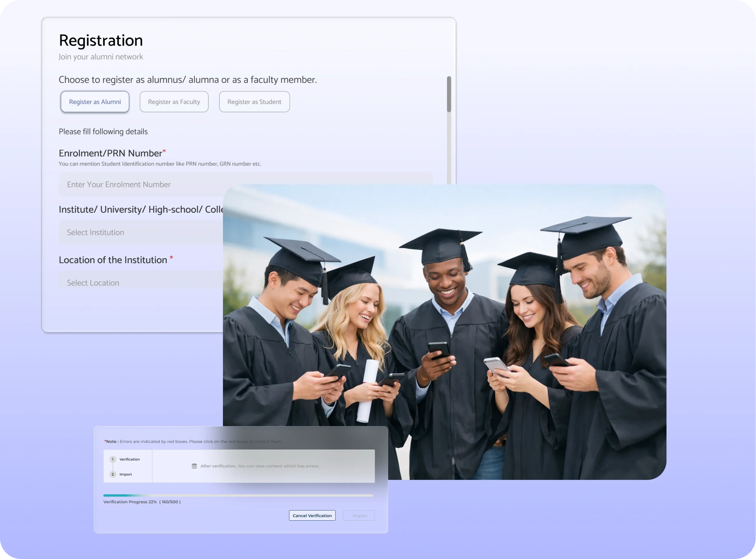Click the database stack icon
The image size is (756, 559).
pyautogui.click(x=194, y=466)
